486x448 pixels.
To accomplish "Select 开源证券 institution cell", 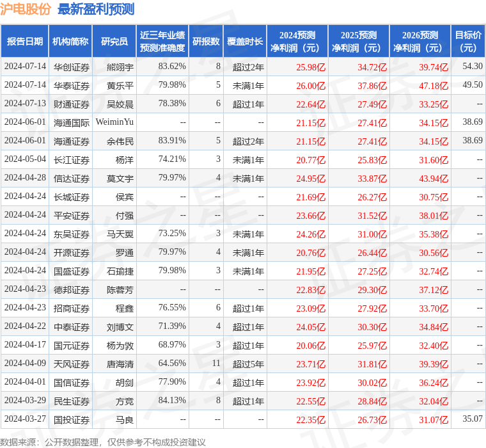I will tap(72, 253).
